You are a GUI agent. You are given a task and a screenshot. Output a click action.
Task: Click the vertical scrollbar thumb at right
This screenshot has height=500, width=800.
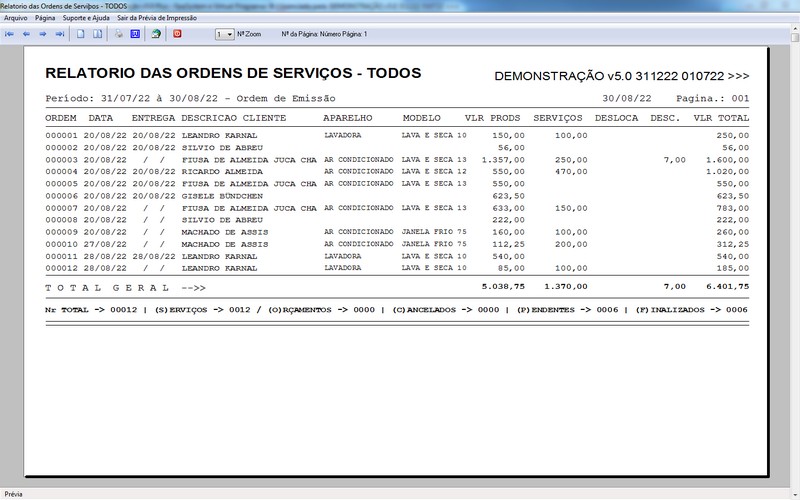(x=795, y=37)
